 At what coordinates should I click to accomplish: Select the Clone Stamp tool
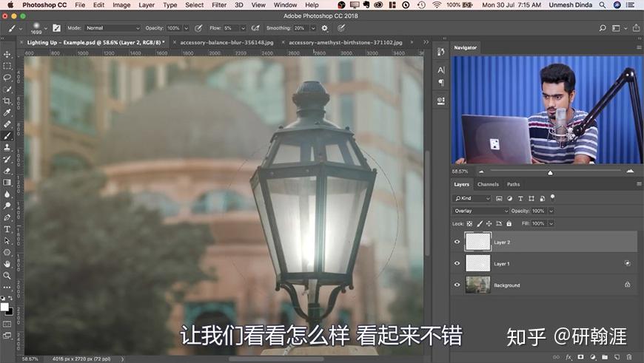click(7, 147)
